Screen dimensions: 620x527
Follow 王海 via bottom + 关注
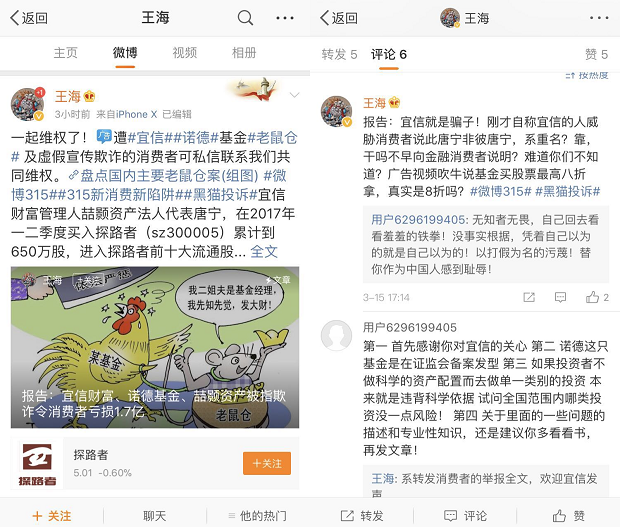pos(52,516)
